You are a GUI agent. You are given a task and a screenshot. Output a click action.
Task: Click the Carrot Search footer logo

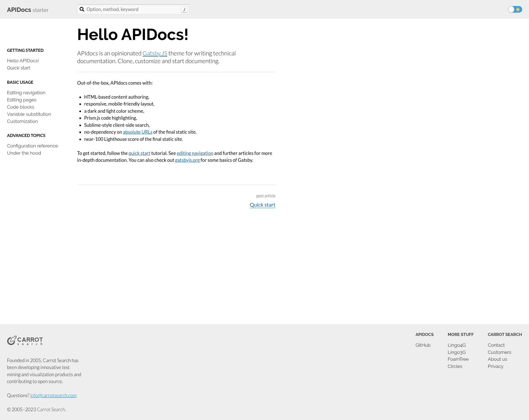[25, 341]
